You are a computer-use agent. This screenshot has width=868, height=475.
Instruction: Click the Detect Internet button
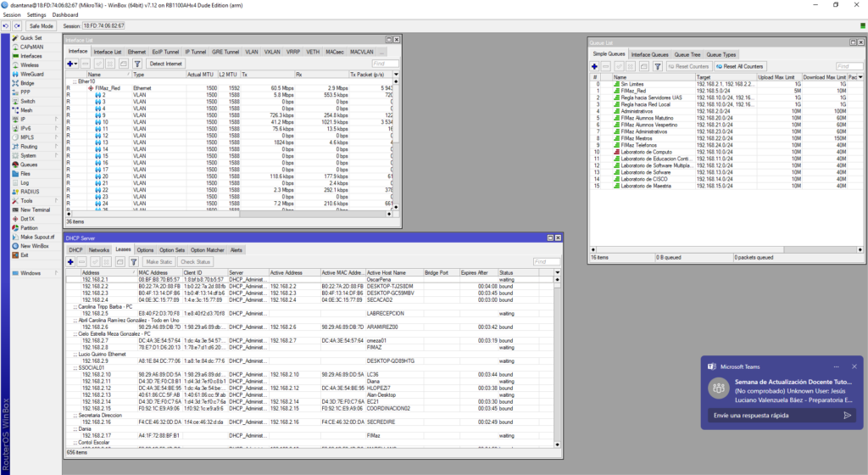165,64
